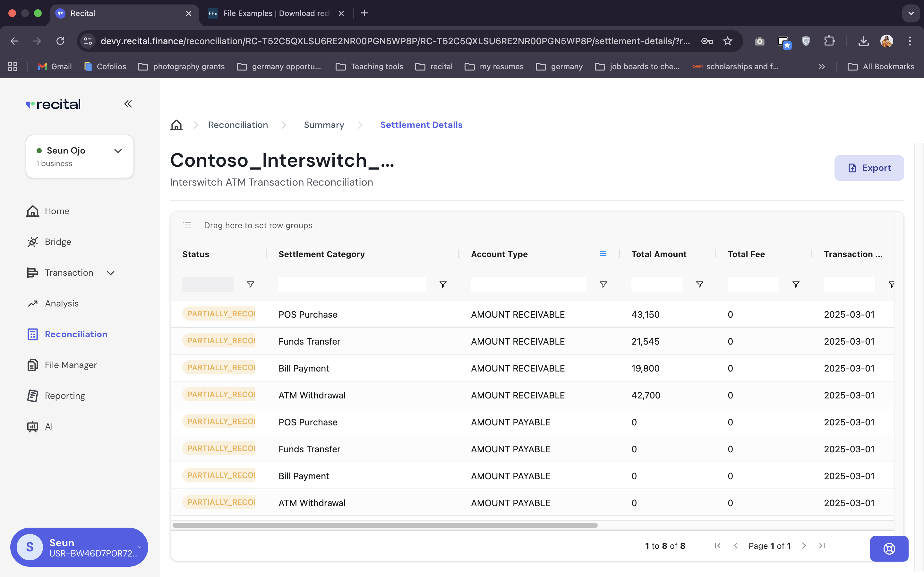
Task: Expand Seun user profile menu
Action: pos(140,547)
